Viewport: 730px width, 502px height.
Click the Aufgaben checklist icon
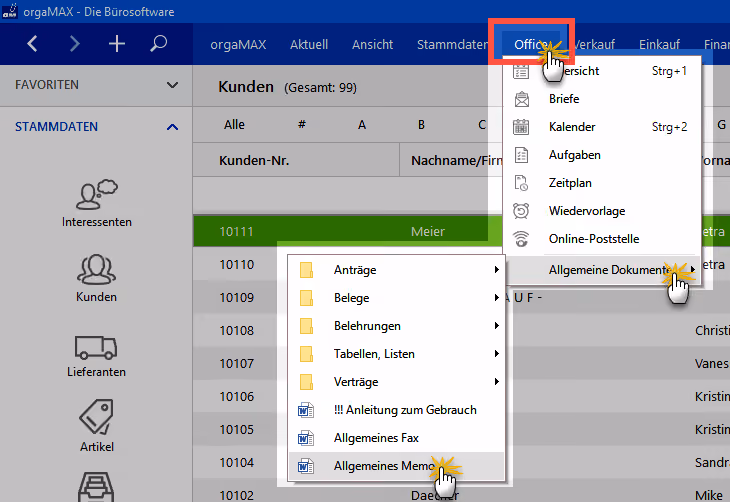point(521,155)
